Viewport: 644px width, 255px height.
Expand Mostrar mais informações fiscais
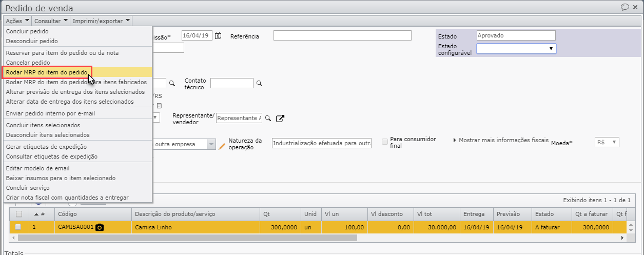[x=501, y=140]
